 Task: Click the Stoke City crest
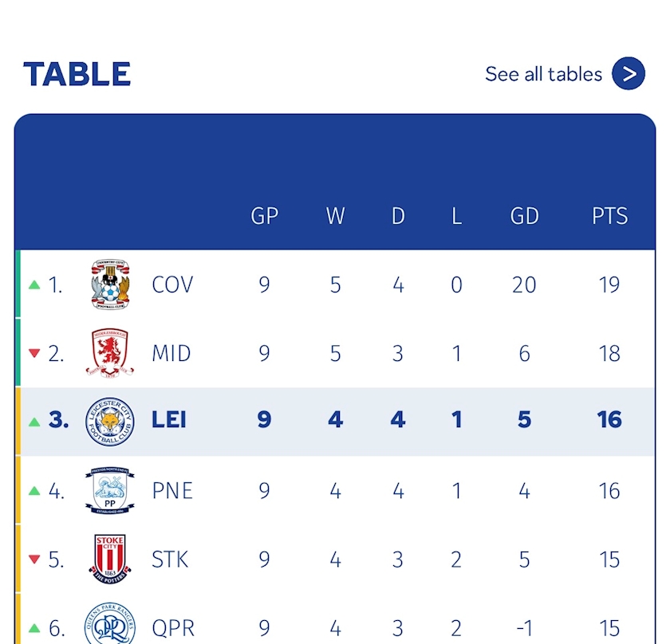(x=110, y=559)
